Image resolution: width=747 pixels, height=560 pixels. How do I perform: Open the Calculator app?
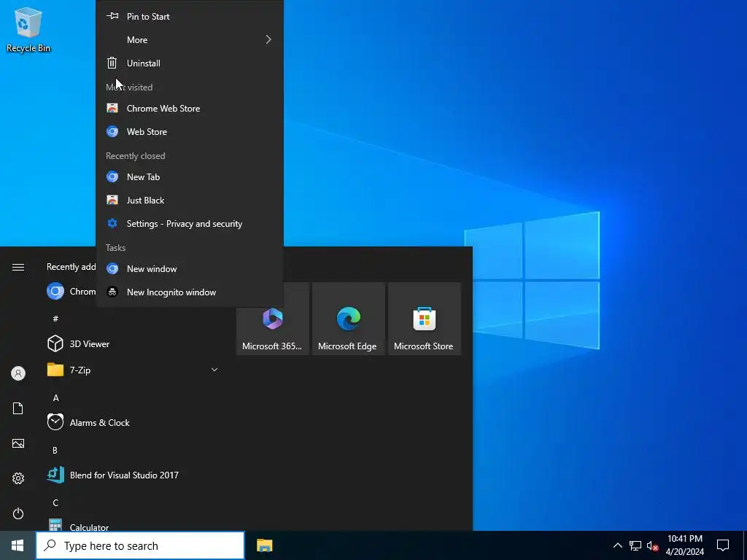tap(133, 526)
